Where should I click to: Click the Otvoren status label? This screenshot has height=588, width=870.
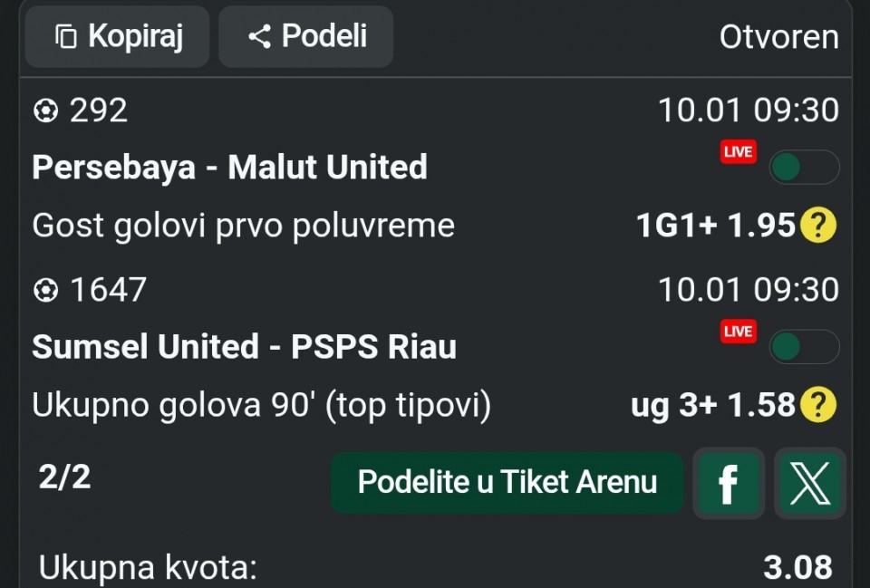pos(778,37)
